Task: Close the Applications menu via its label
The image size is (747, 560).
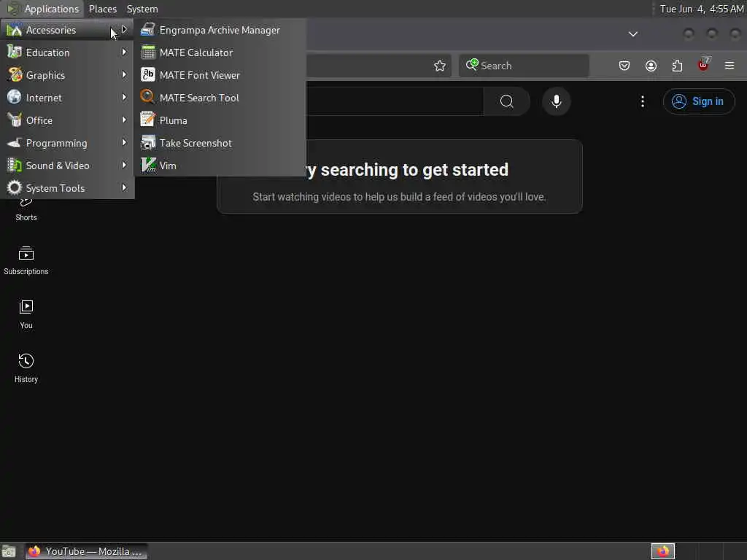Action: [x=52, y=9]
